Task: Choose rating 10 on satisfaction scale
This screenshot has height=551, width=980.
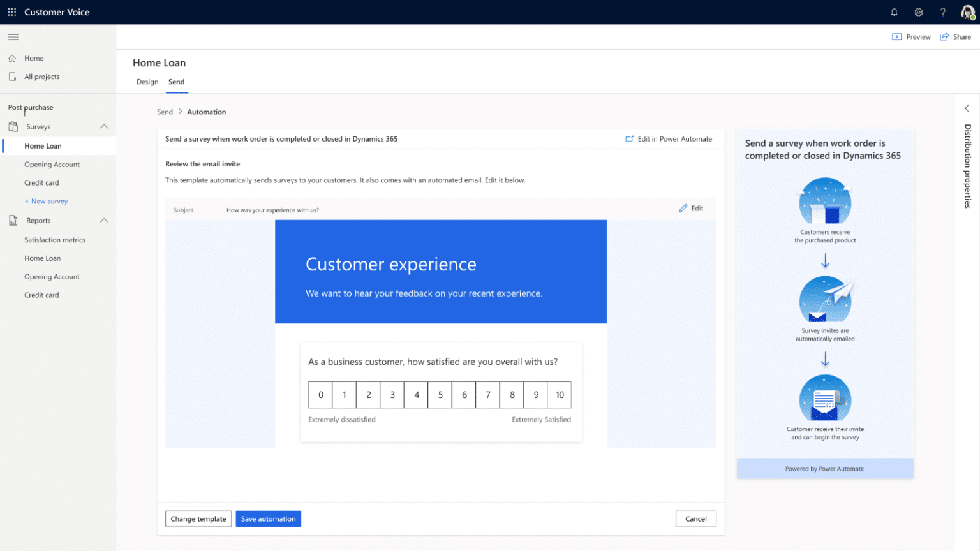Action: 560,395
